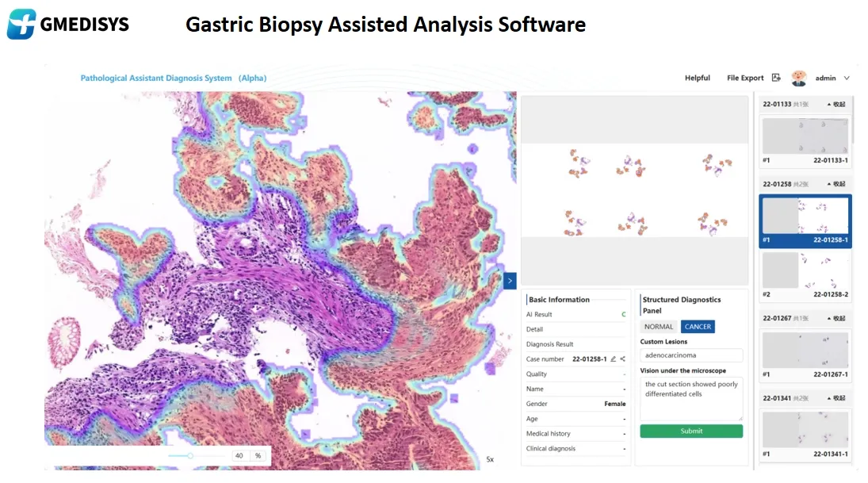Open slide thumbnail 22-01258-2

tap(805, 271)
